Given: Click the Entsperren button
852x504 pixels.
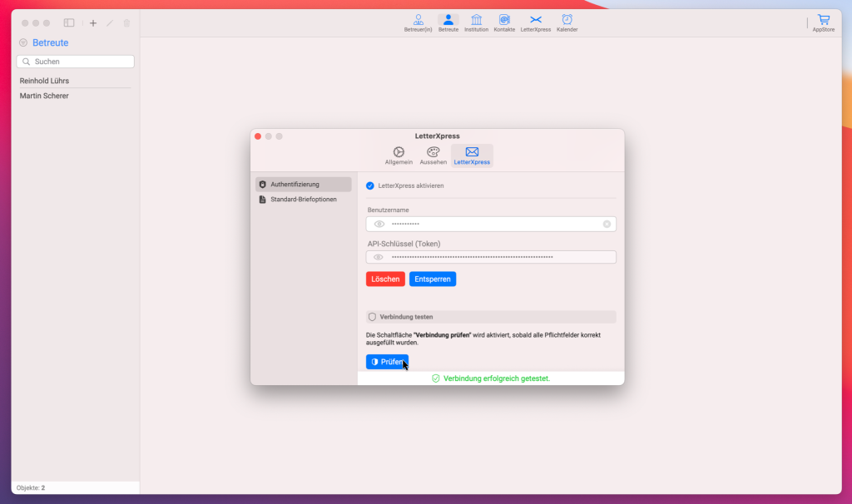Looking at the screenshot, I should click(x=433, y=279).
